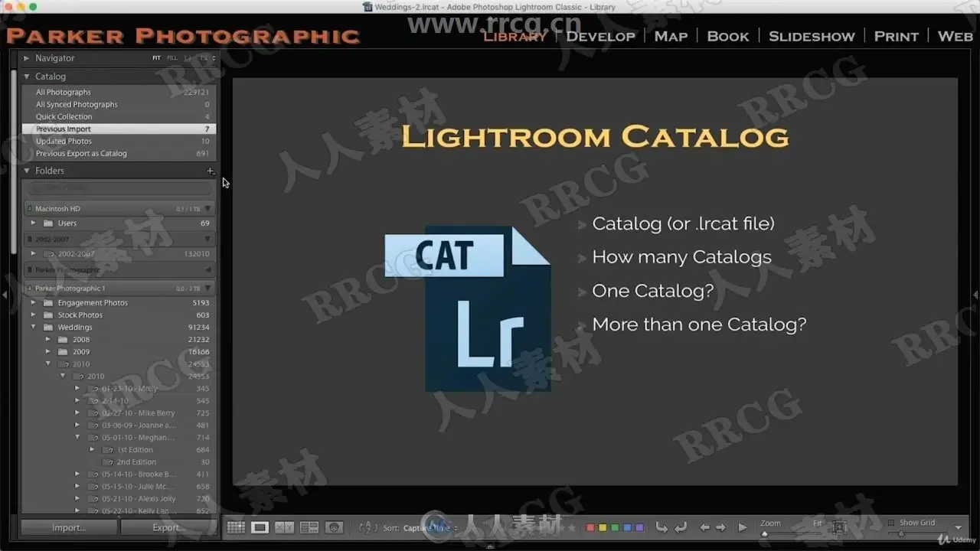Add new folder with plus icon
This screenshot has height=551, width=980.
[211, 171]
